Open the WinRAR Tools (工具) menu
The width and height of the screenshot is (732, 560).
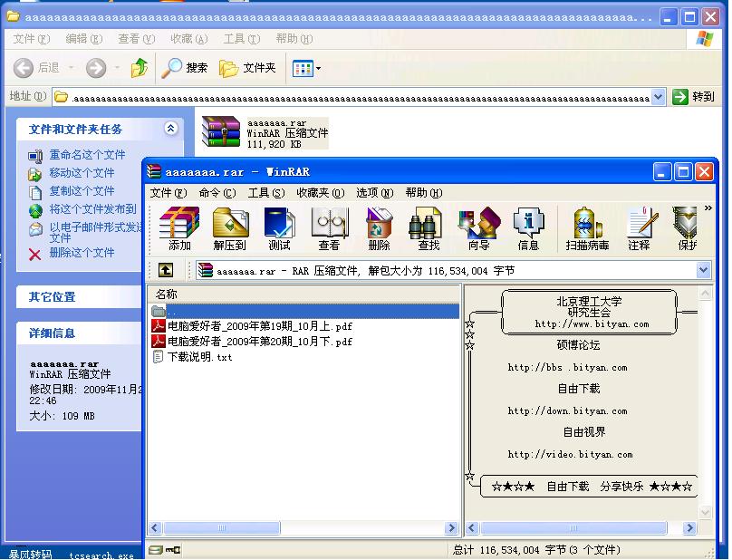266,192
